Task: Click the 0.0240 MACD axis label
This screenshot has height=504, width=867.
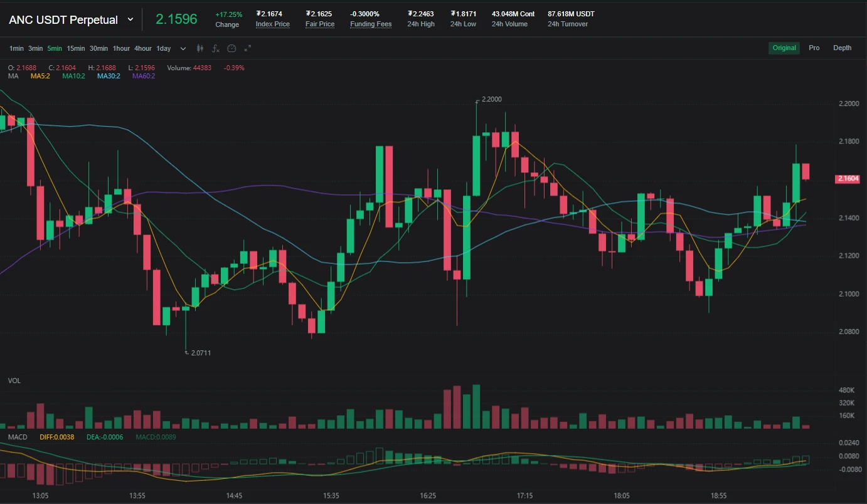Action: pos(849,443)
